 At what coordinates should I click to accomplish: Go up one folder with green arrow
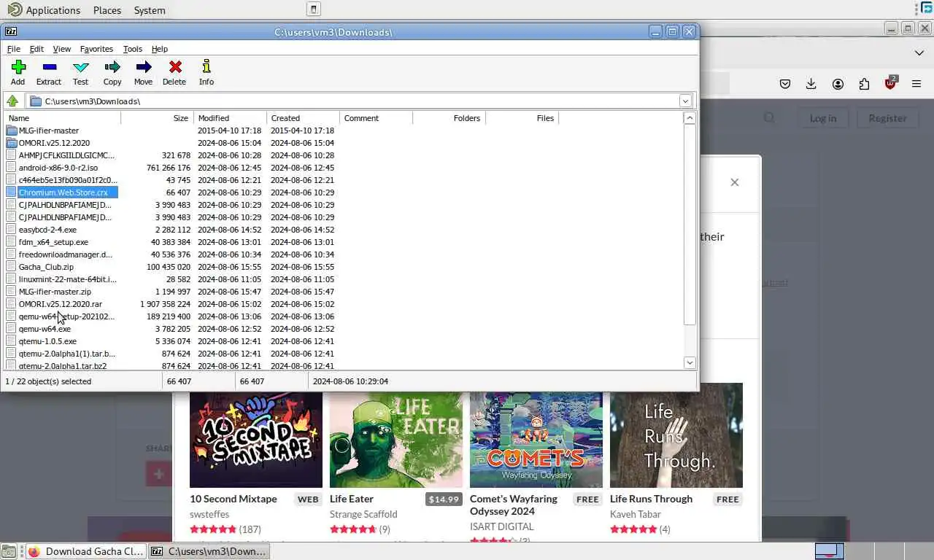point(12,101)
